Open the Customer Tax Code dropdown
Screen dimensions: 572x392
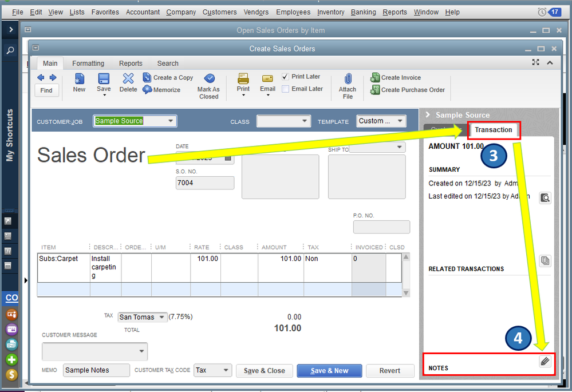pyautogui.click(x=226, y=370)
